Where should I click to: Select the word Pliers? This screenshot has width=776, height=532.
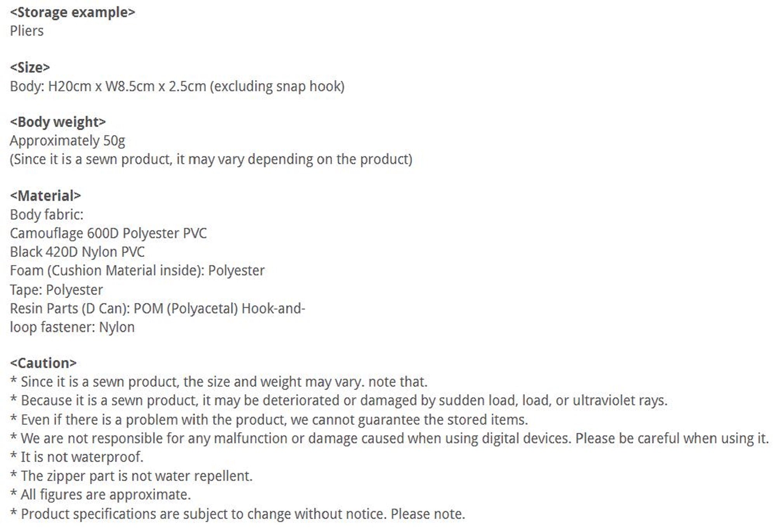pos(27,31)
